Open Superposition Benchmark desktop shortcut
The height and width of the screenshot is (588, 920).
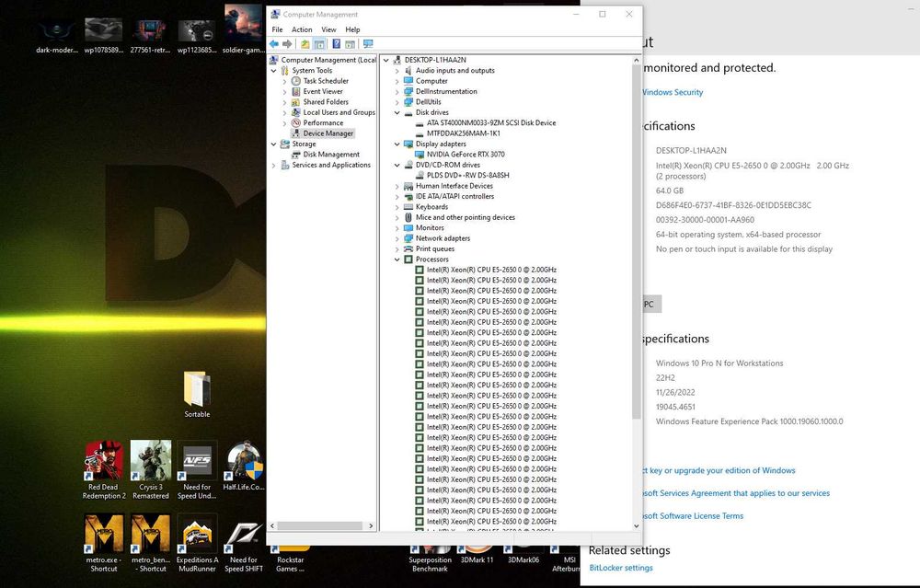(x=430, y=559)
